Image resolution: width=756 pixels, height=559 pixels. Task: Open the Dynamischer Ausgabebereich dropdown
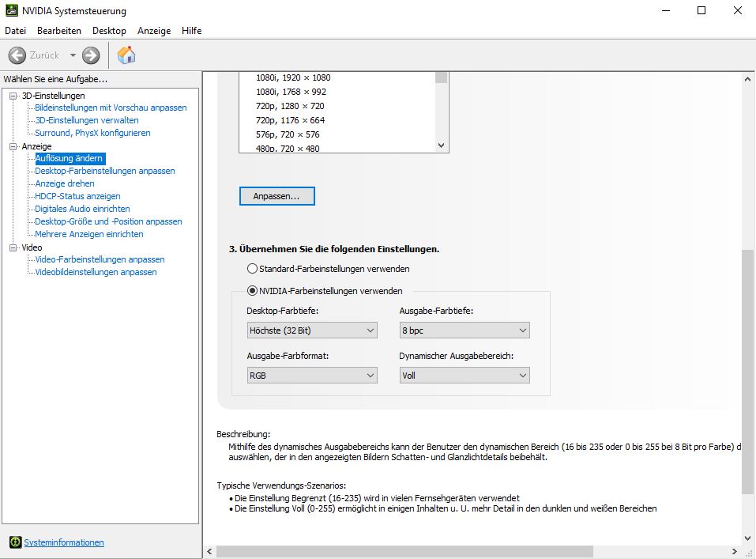(x=465, y=375)
